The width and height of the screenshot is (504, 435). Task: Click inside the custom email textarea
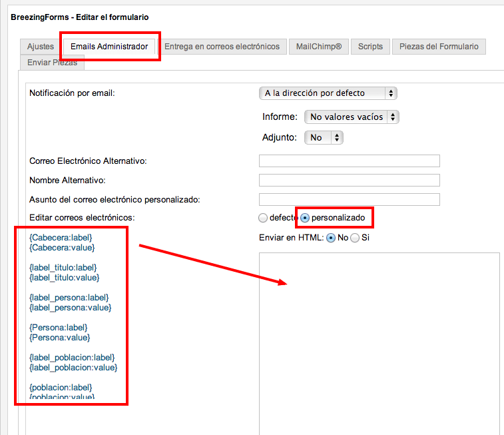pyautogui.click(x=379, y=344)
